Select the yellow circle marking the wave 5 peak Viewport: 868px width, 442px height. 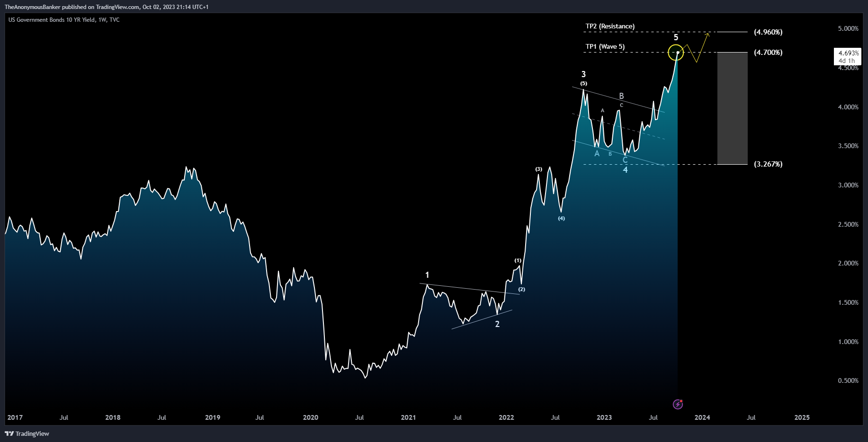pos(676,52)
